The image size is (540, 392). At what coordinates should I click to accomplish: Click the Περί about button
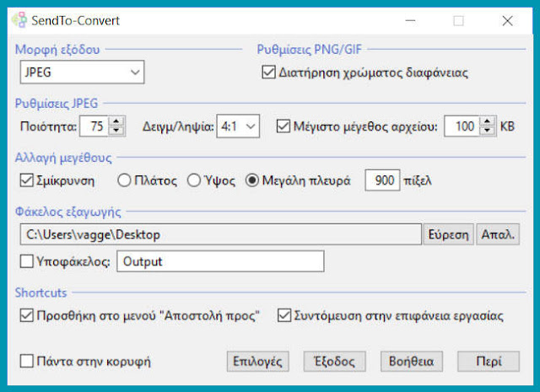pyautogui.click(x=489, y=362)
